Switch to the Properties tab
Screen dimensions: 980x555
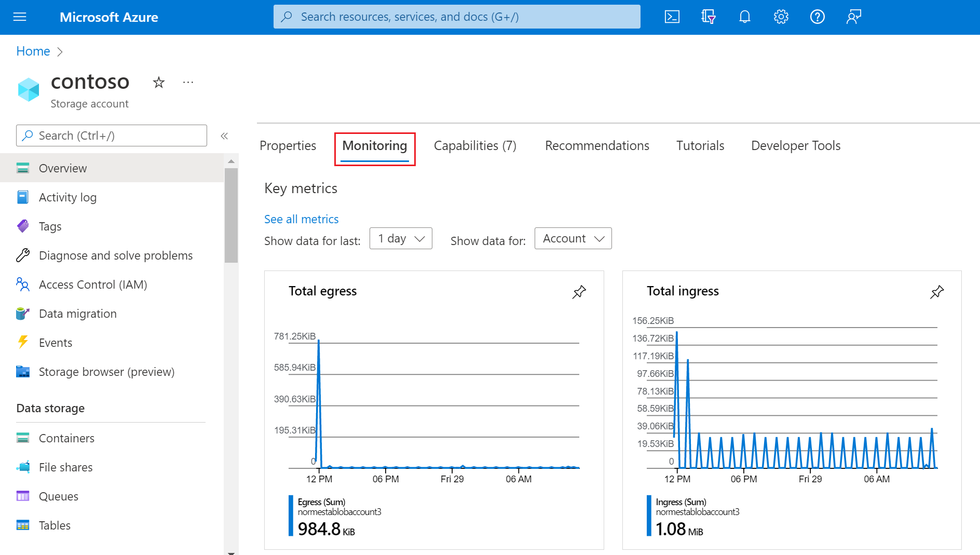288,146
